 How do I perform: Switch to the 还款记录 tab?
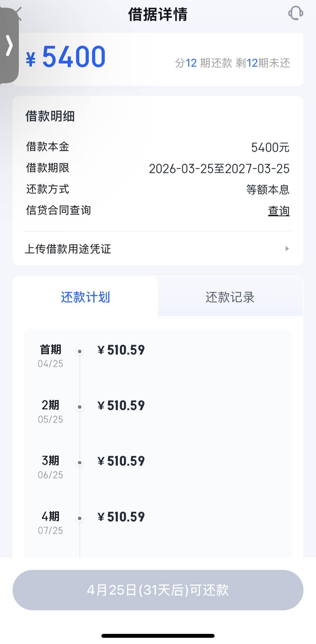click(x=230, y=297)
